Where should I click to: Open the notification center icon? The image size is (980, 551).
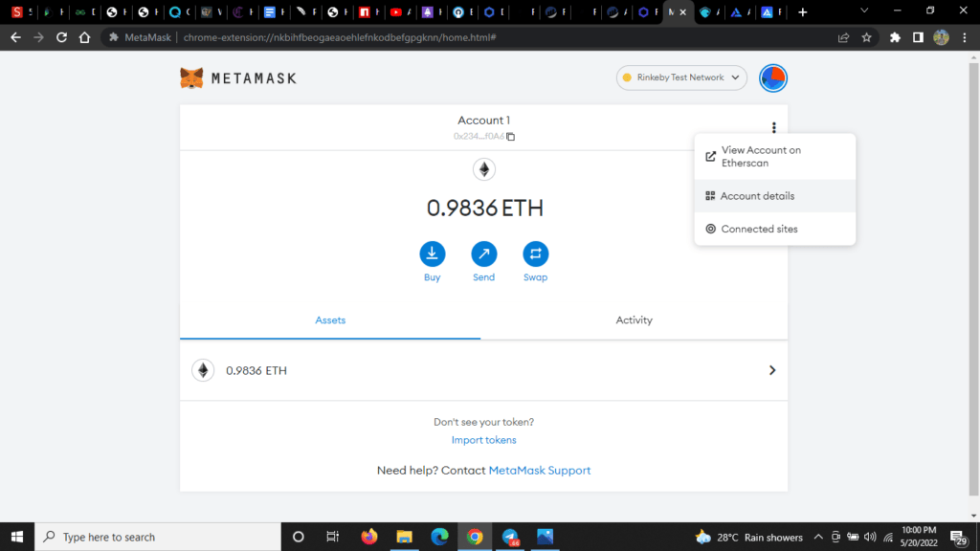point(959,537)
